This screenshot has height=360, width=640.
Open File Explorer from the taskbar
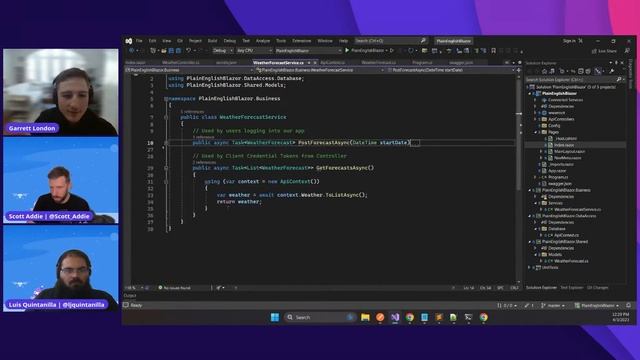[365, 317]
